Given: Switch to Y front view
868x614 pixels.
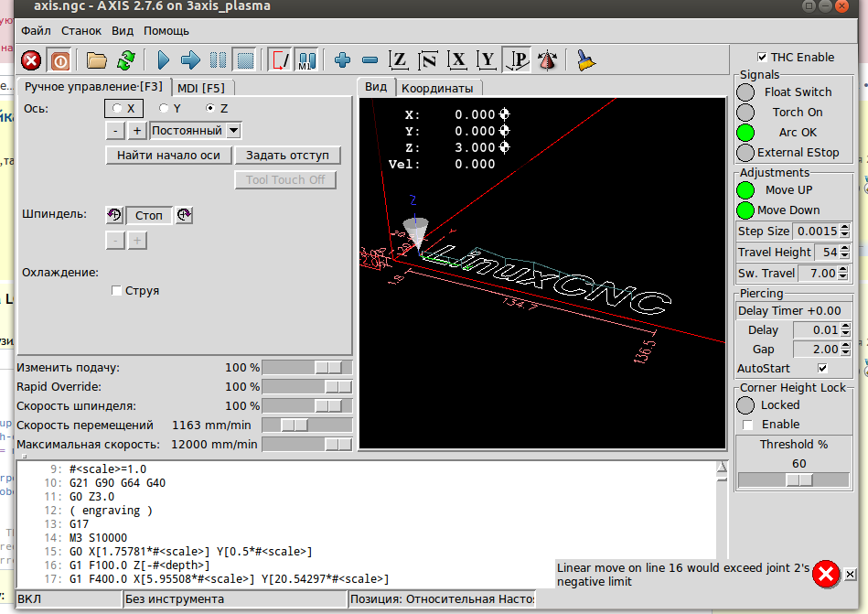Looking at the screenshot, I should coord(487,60).
